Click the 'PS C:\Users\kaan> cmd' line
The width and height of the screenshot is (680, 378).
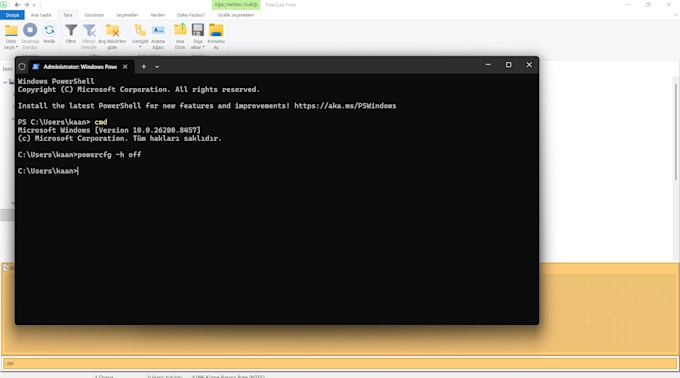click(62, 122)
